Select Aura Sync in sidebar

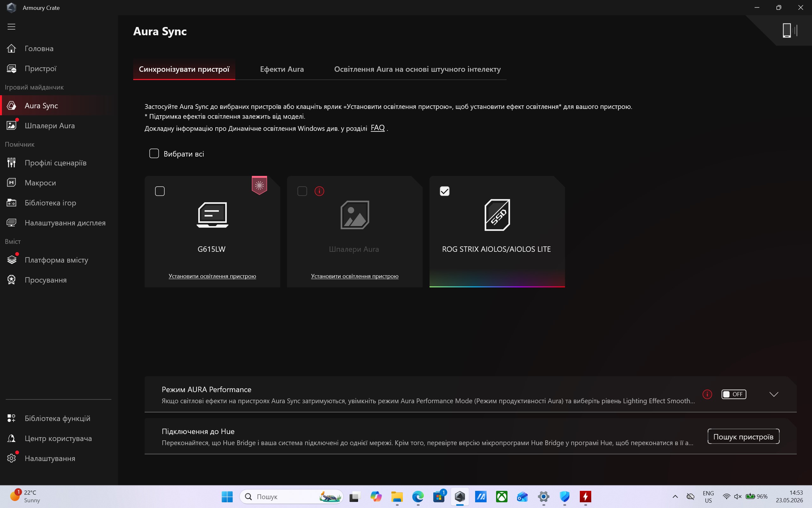pos(59,105)
